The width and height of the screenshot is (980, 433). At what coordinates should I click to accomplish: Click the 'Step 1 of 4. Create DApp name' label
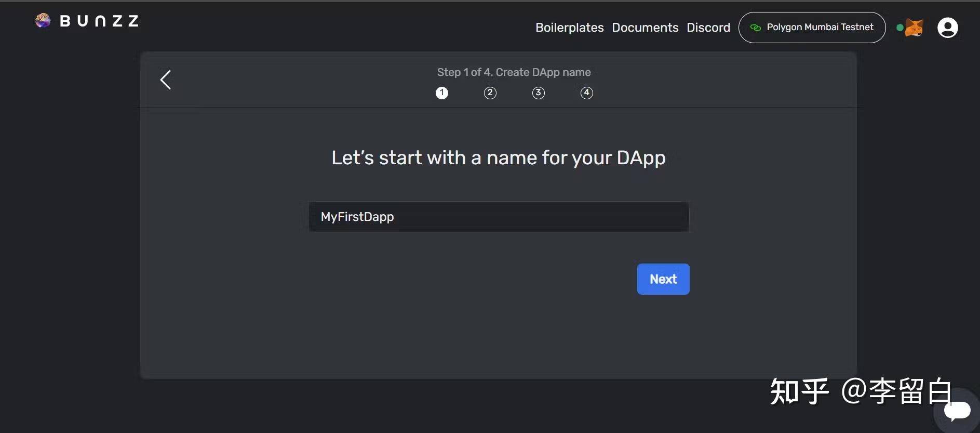(514, 72)
